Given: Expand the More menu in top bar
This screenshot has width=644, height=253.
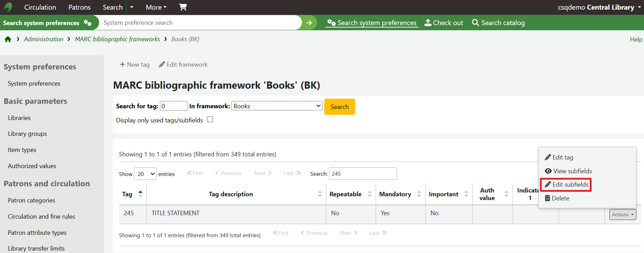Looking at the screenshot, I should (156, 7).
